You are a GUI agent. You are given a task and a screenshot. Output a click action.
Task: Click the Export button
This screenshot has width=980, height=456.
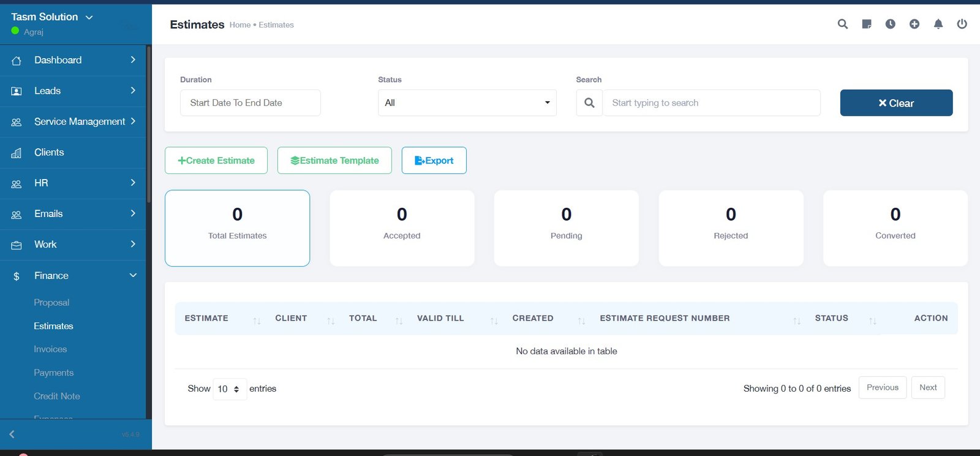[434, 161]
